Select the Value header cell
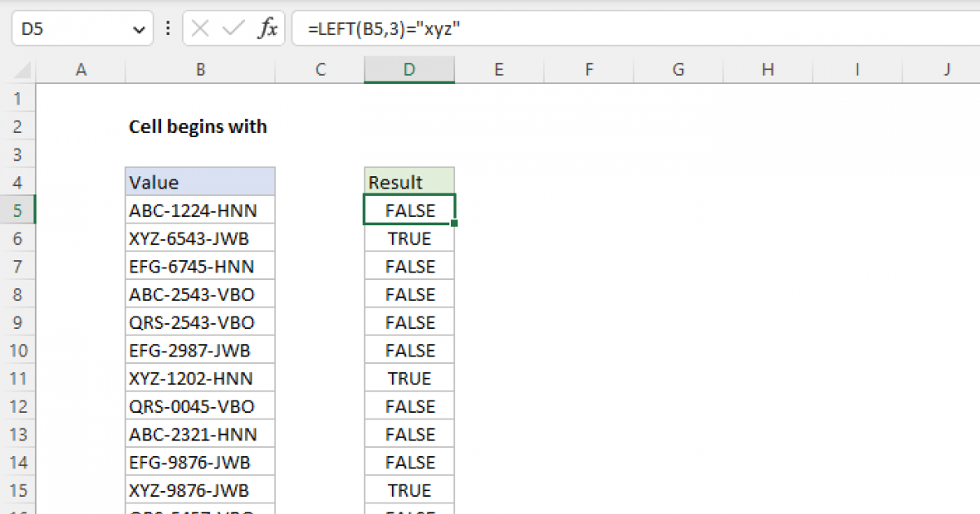The width and height of the screenshot is (980, 514). coord(200,182)
